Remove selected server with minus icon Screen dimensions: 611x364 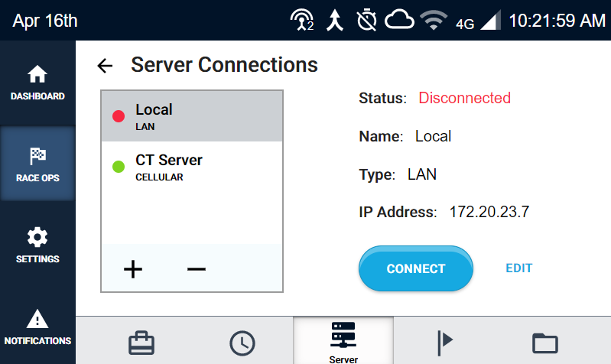[x=196, y=269]
